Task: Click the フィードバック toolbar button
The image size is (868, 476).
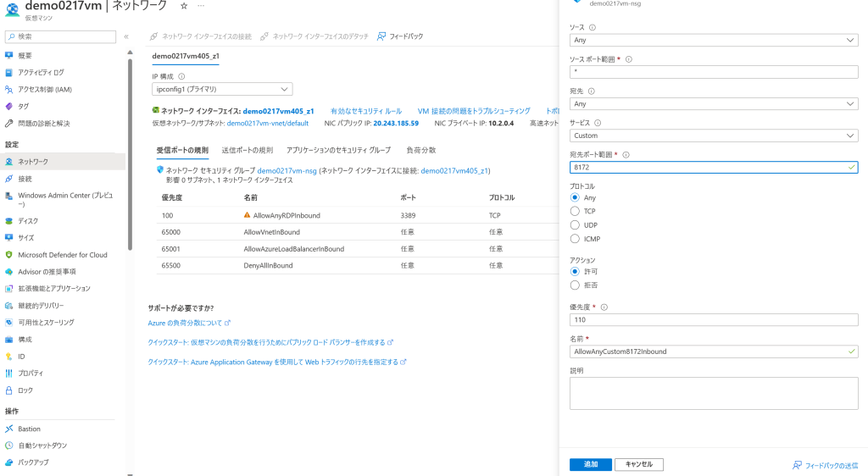Action: pos(400,36)
